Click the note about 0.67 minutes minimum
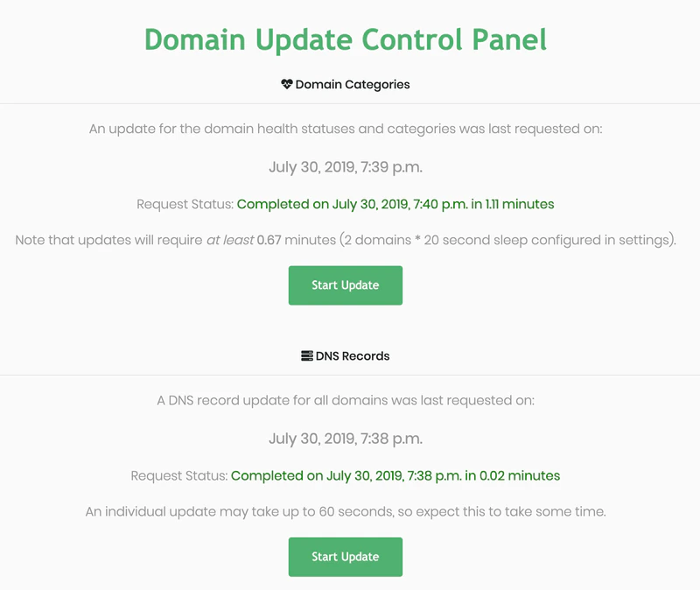This screenshot has width=700, height=590. (346, 240)
